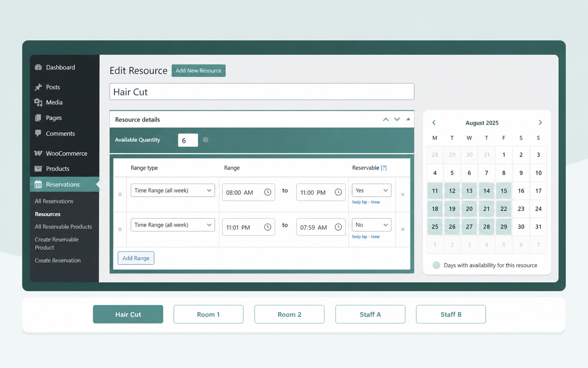Move Resource details panel down arrow
Viewport: 588px width, 368px height.
397,119
